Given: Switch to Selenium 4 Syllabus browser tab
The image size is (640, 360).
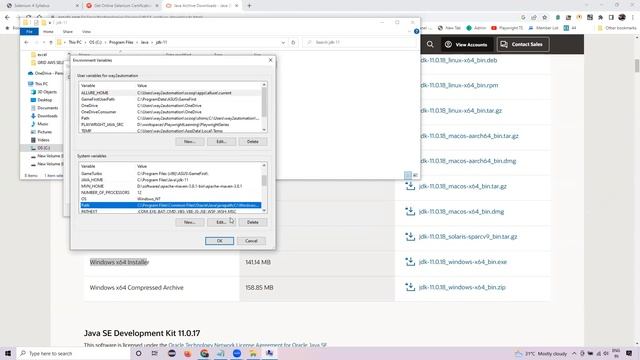Looking at the screenshot, I should (43, 6).
